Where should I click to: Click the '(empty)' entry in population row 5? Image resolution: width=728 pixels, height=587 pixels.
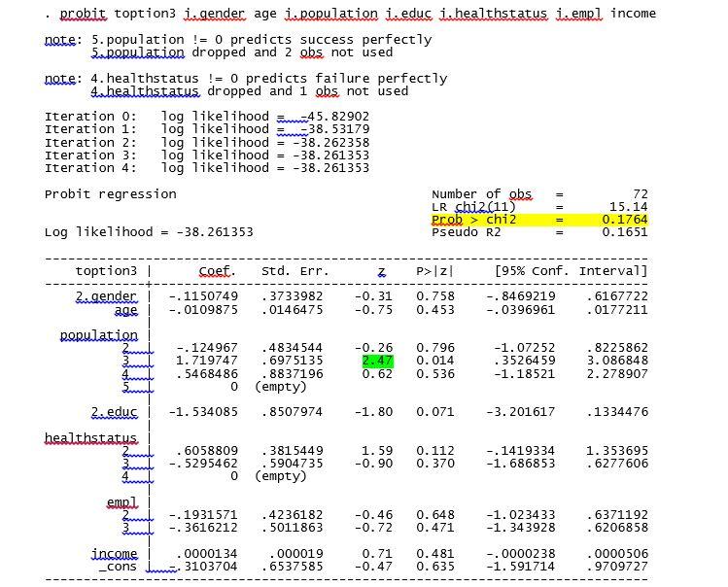[x=281, y=387]
